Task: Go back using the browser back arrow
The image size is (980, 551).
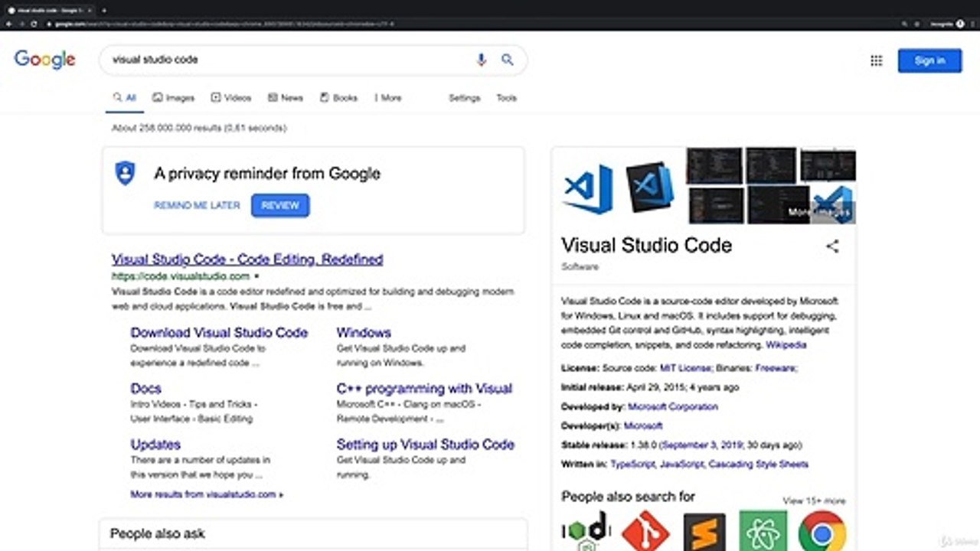Action: (x=9, y=24)
